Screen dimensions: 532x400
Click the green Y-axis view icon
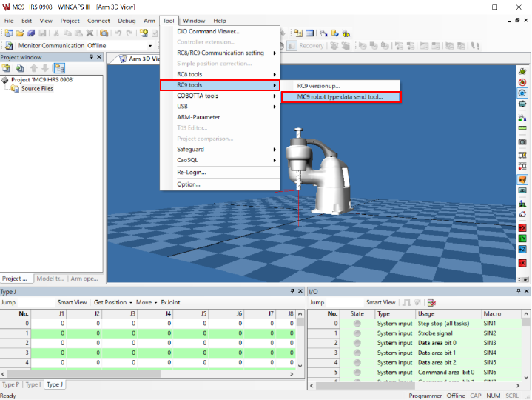[522, 239]
